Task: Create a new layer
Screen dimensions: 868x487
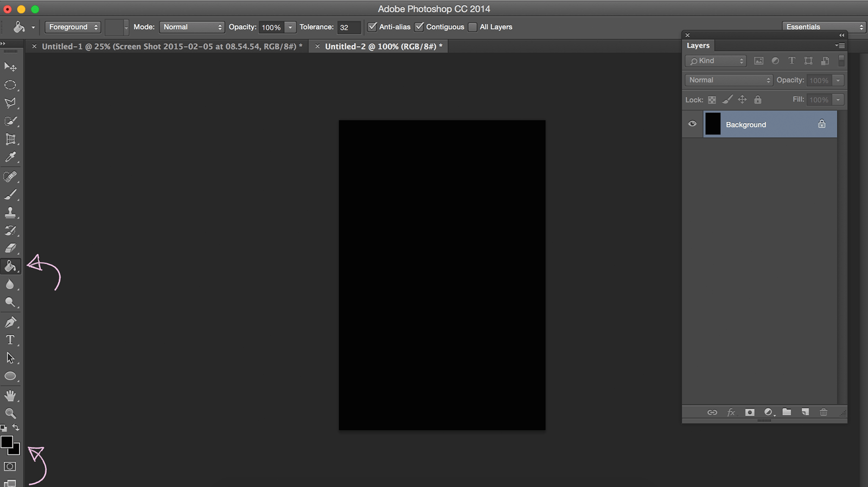Action: point(805,412)
